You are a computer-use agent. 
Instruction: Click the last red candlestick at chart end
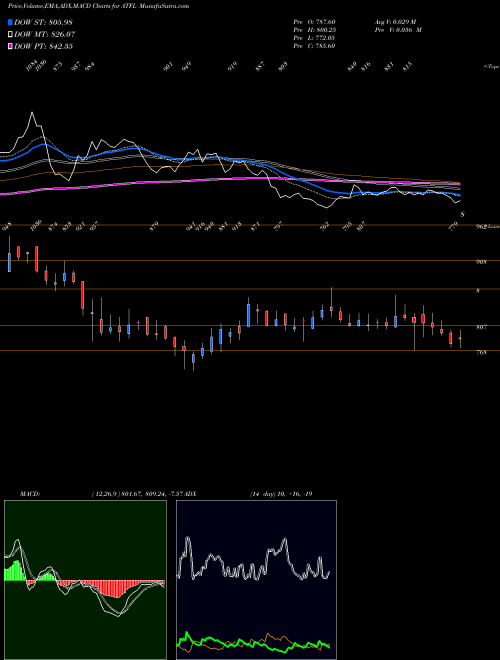(460, 338)
